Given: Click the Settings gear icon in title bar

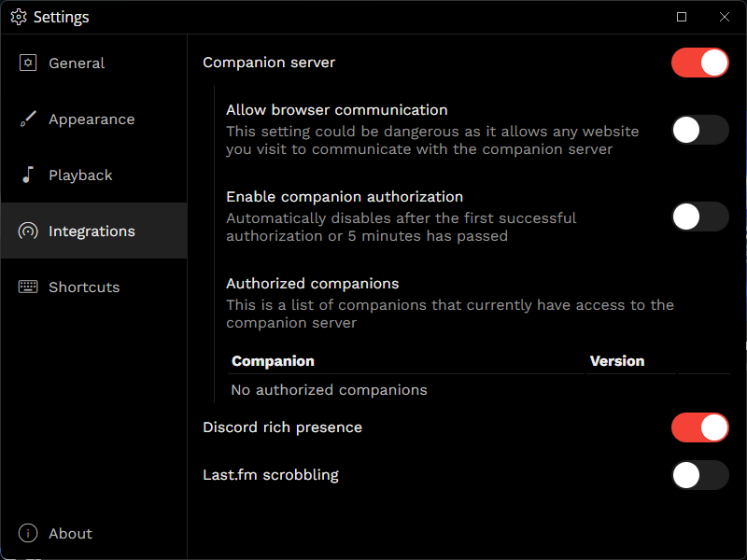Looking at the screenshot, I should (x=19, y=17).
